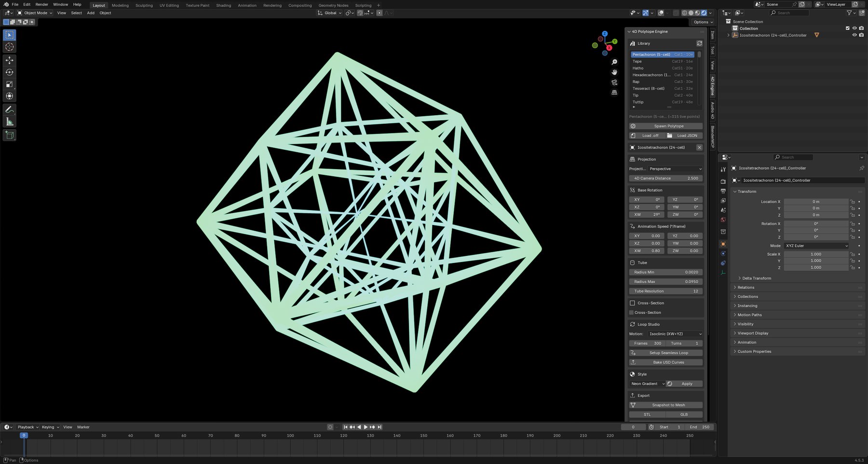Open Output properties tab icon

click(x=723, y=191)
